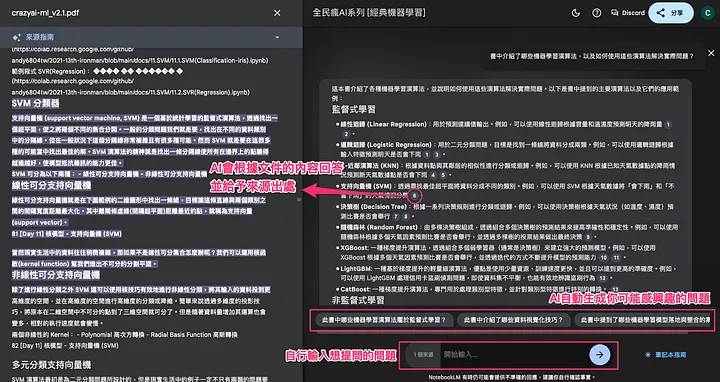720x382 pixels.
Task: Click the '線性可分支持向量機' heading in the PDF
Action: pyautogui.click(x=51, y=185)
